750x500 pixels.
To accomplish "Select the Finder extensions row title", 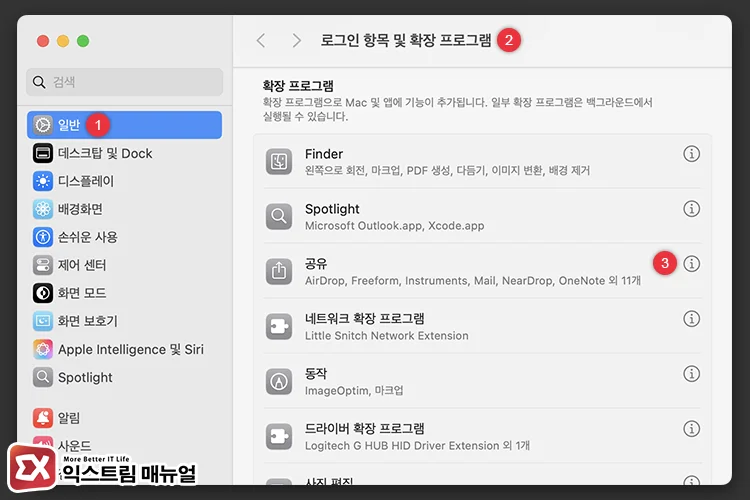I will click(324, 154).
